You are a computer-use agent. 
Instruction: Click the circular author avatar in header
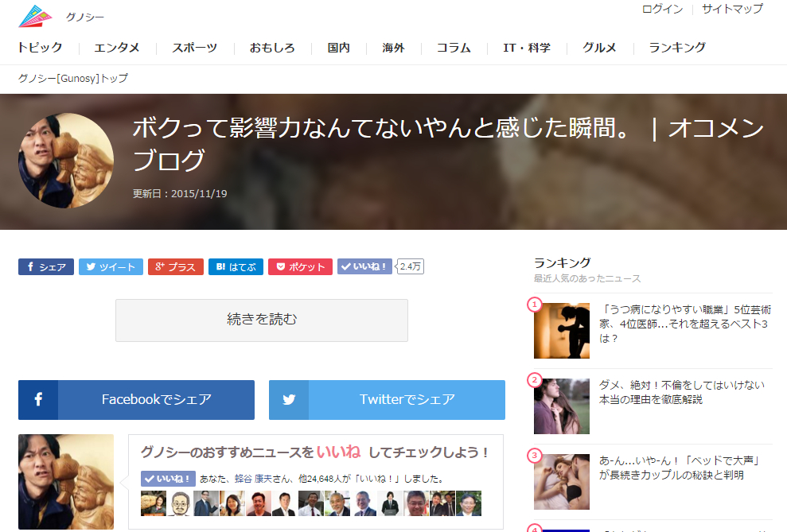coord(66,161)
